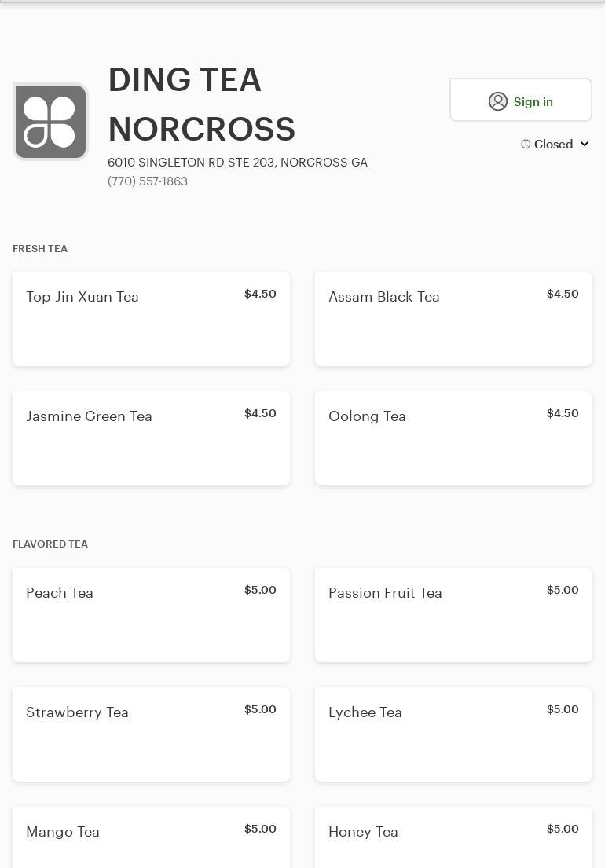605x868 pixels.
Task: Open the store address on Singleton Rd
Action: pyautogui.click(x=237, y=163)
